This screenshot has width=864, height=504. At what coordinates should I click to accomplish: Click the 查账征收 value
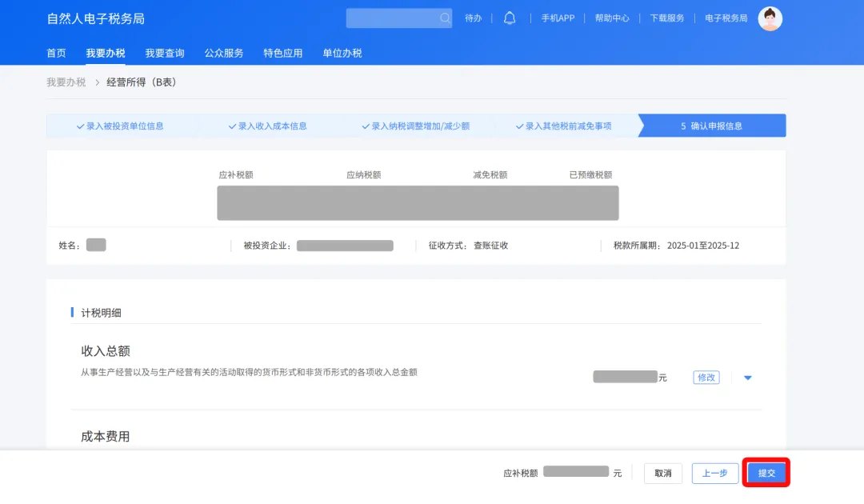[491, 246]
